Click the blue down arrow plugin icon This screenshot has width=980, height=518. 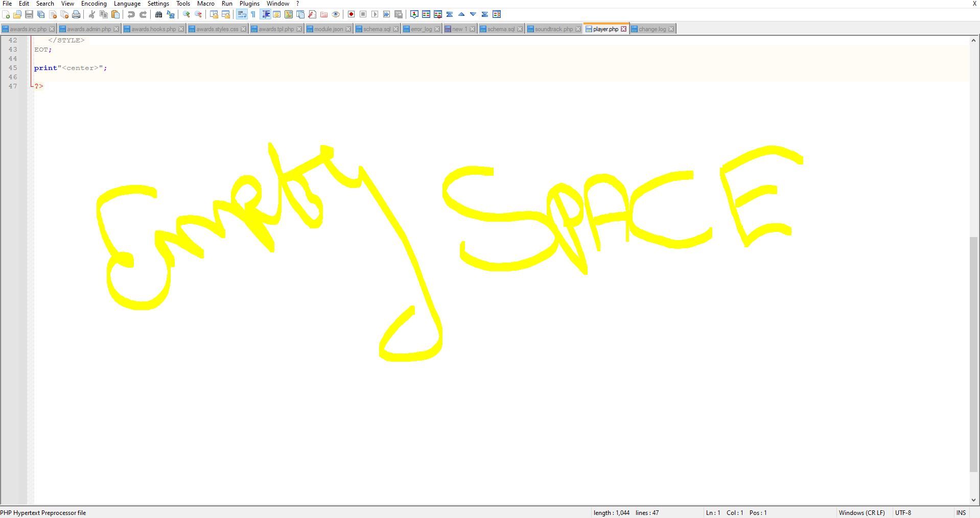click(x=473, y=14)
